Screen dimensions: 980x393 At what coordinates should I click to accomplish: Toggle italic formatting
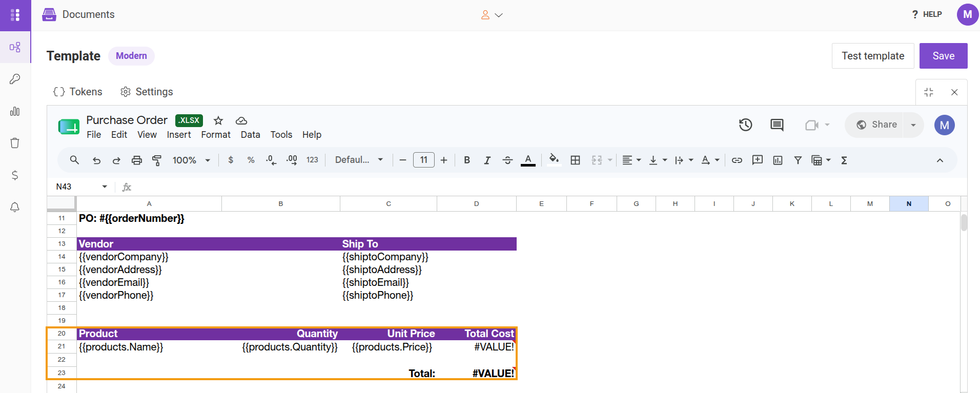coord(487,160)
